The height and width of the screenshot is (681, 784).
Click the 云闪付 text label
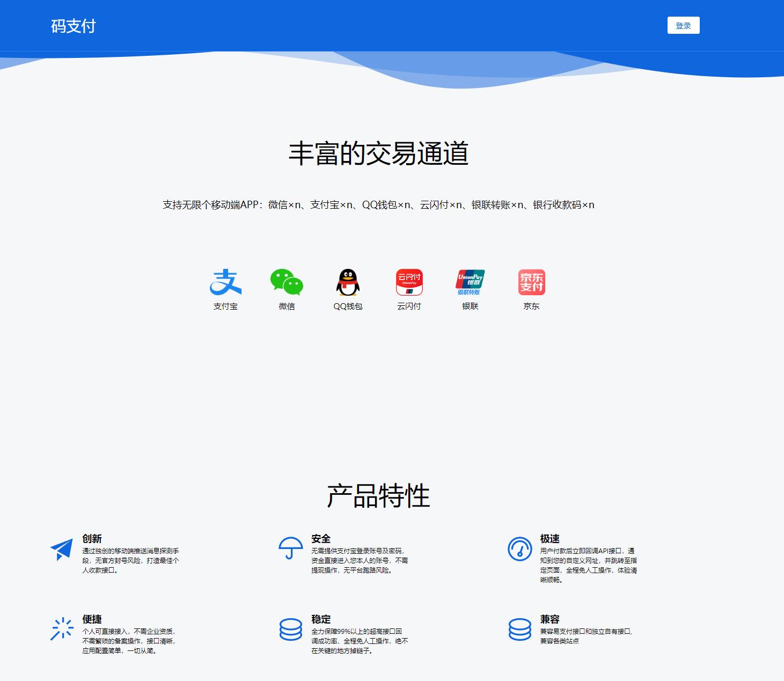click(409, 306)
